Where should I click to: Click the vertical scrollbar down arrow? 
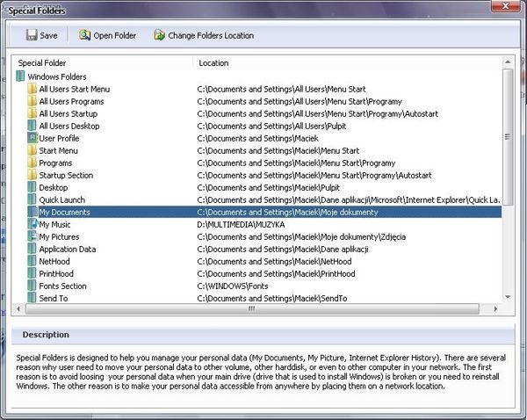click(x=508, y=298)
